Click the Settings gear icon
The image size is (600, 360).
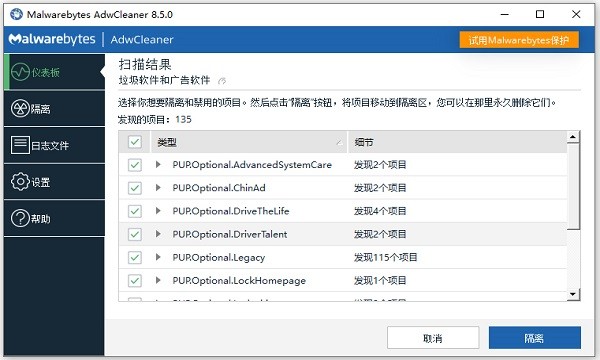tap(20, 182)
